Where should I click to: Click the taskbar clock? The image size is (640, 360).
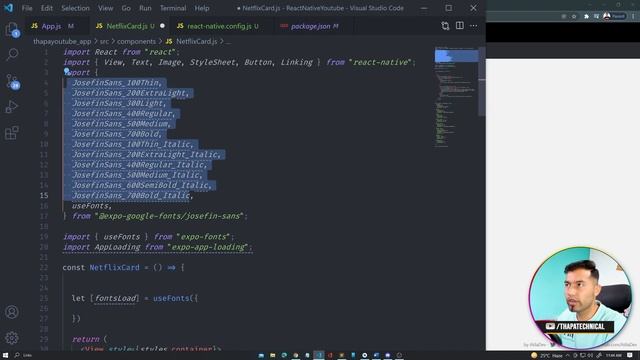point(614,356)
